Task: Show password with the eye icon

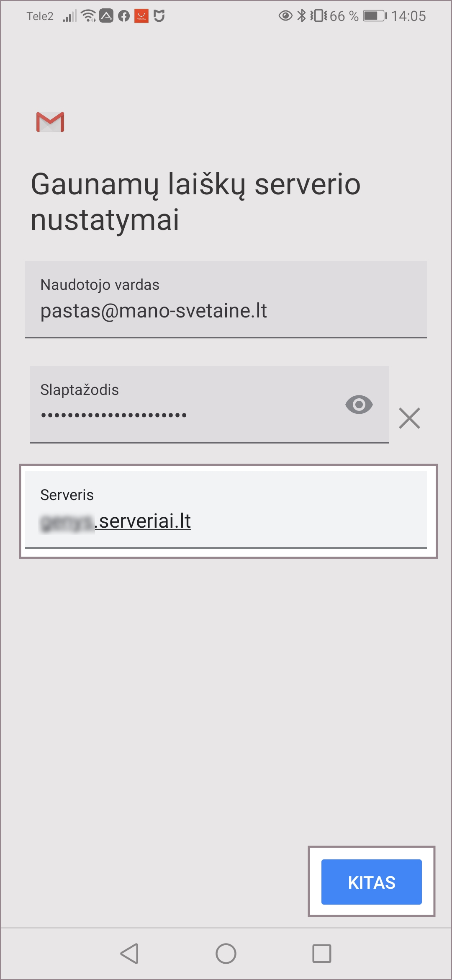Action: tap(359, 405)
